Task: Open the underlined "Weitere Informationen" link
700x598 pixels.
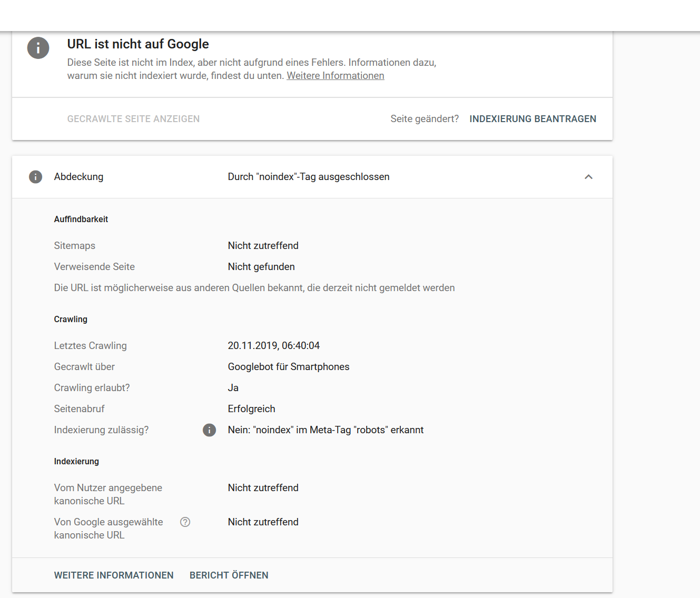Action: click(335, 76)
